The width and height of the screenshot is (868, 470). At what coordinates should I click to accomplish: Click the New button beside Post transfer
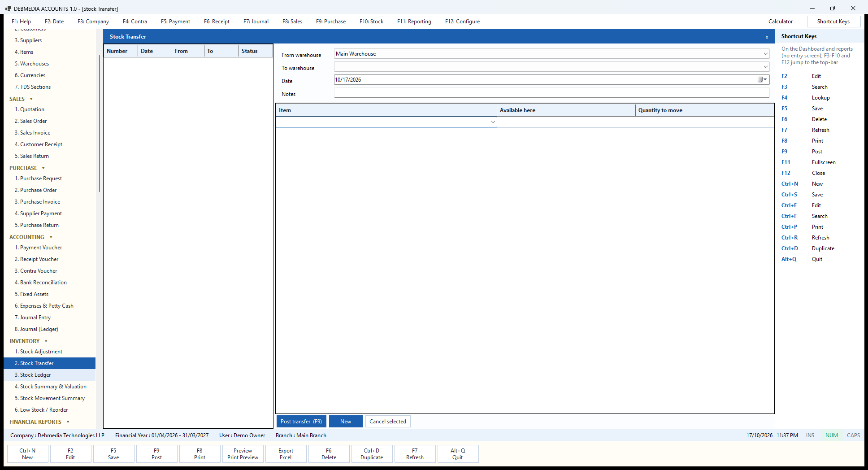(346, 422)
